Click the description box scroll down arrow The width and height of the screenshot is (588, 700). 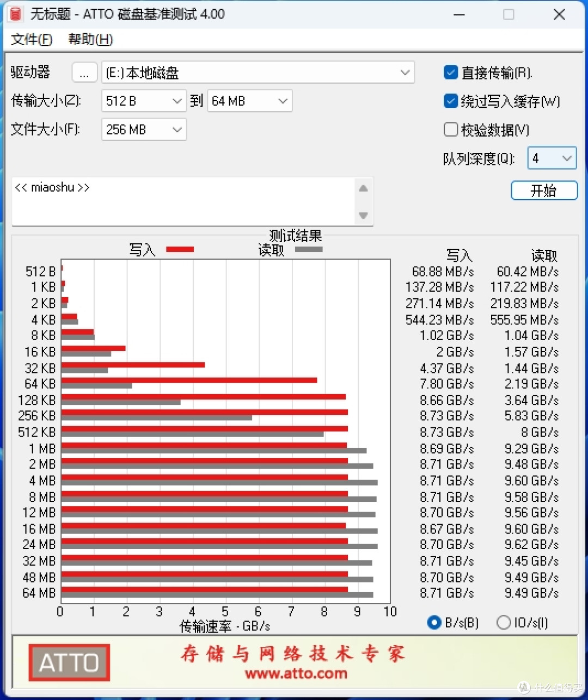(363, 216)
